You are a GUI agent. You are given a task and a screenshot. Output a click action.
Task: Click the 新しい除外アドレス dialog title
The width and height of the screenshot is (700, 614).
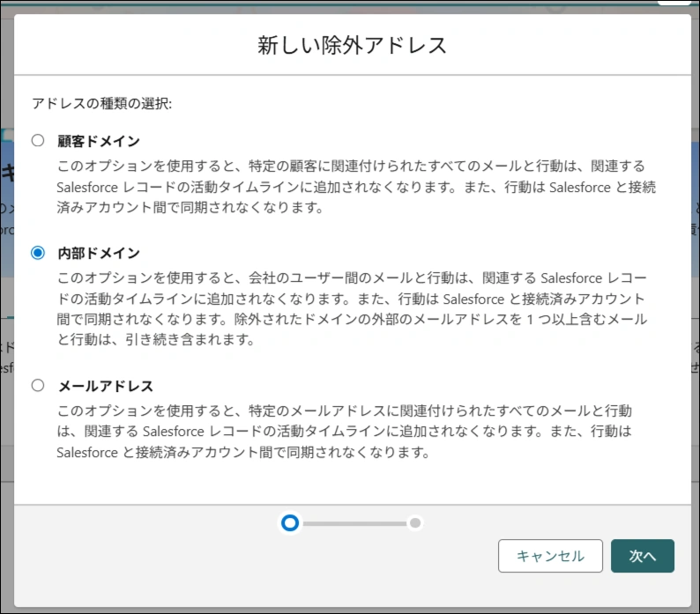tap(352, 46)
